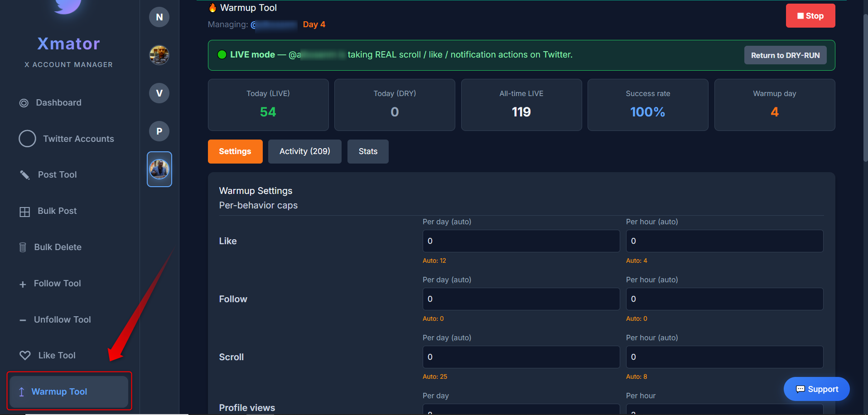Select the photo avatar below account N
Viewport: 868px width, 415px height.
click(x=159, y=55)
